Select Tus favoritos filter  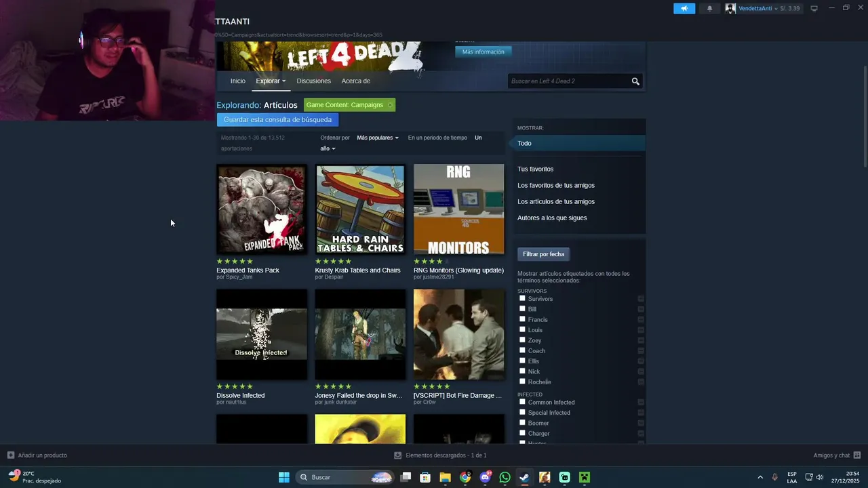tap(535, 169)
